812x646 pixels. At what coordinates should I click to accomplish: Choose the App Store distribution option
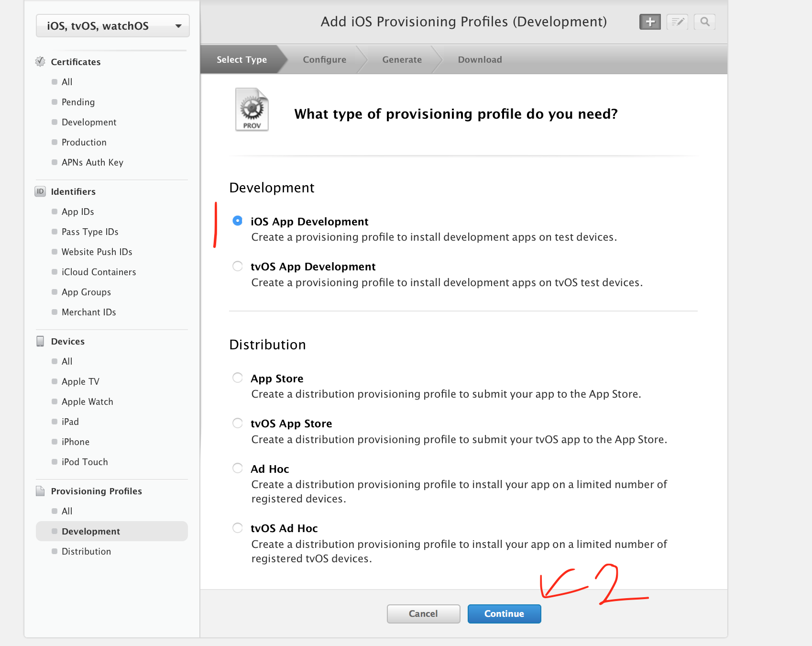point(238,378)
